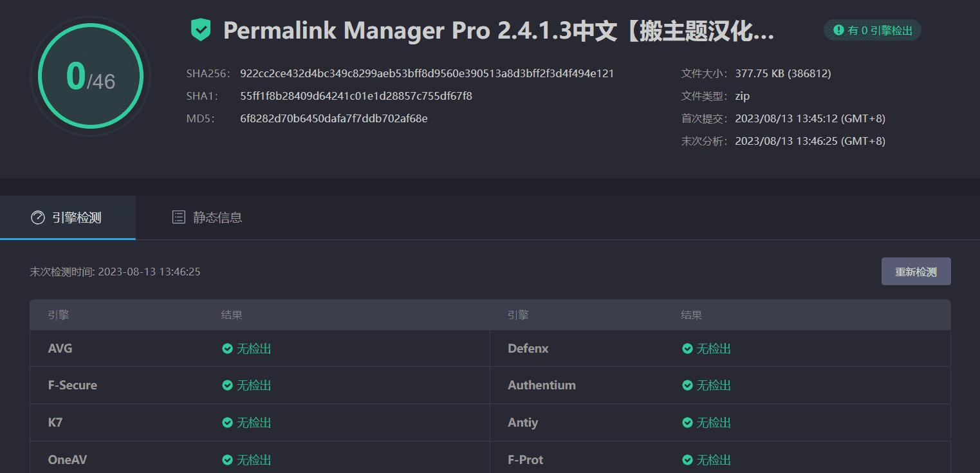Click the 末次分析 label

[x=706, y=141]
